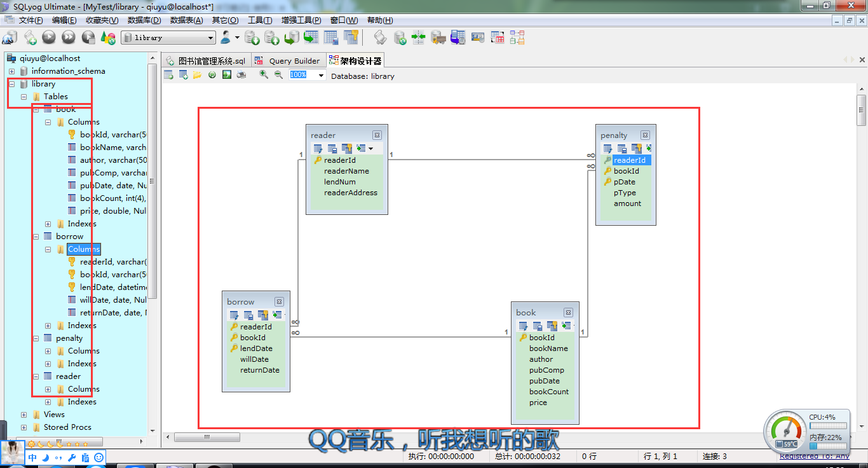Close the book table box
Screen dimensions: 868x468
pyautogui.click(x=568, y=312)
